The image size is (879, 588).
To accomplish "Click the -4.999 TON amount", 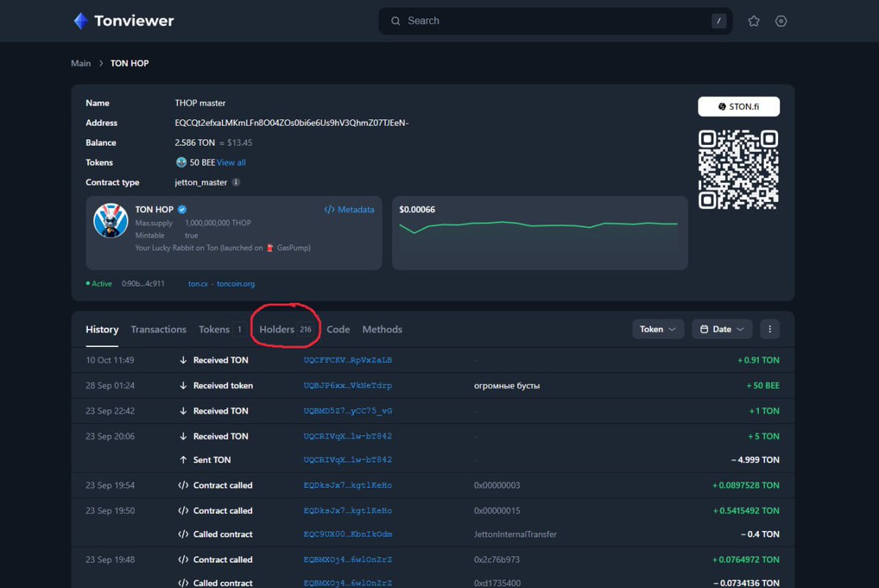I will click(755, 460).
